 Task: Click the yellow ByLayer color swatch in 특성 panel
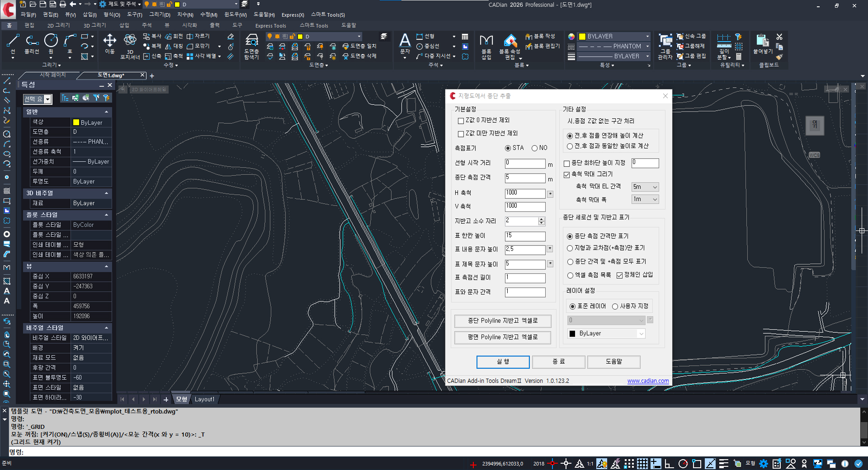pyautogui.click(x=76, y=122)
